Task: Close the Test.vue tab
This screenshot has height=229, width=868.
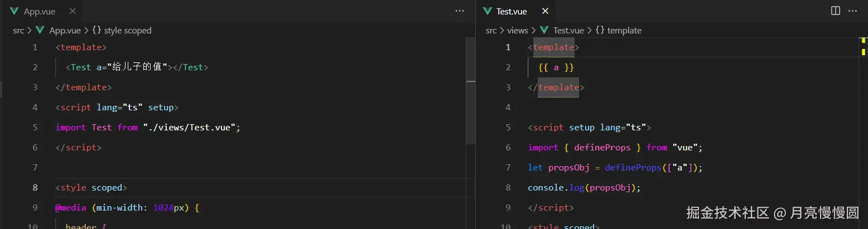Action: coord(545,11)
